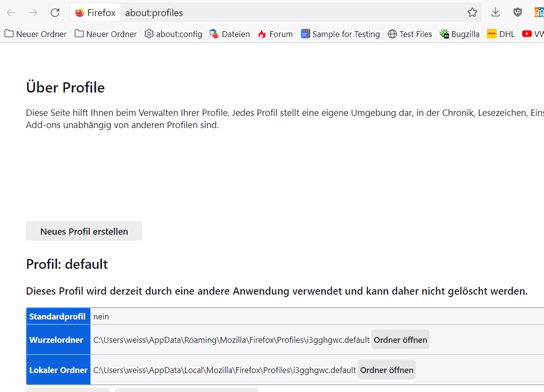Screen dimensions: 544x392
Task: Open the Dateien bookmark
Action: point(230,34)
